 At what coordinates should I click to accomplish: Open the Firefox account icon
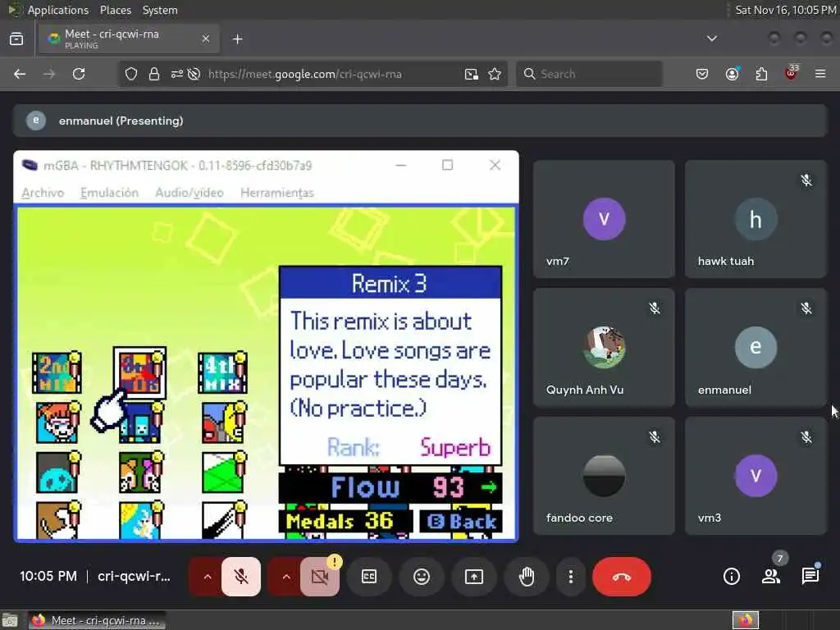point(732,74)
